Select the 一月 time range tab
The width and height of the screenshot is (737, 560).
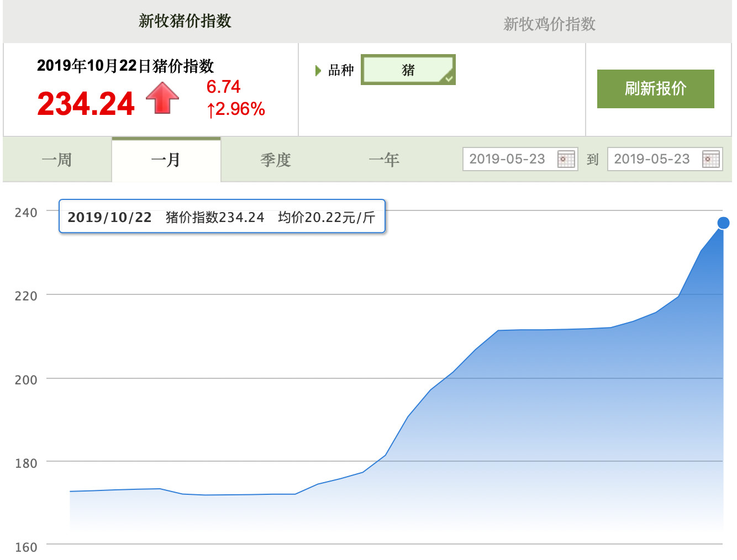166,160
